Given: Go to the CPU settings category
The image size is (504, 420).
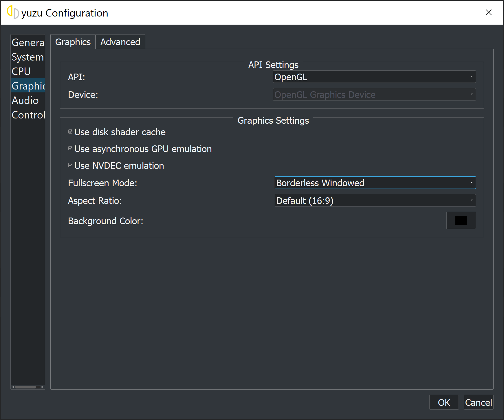Looking at the screenshot, I should 28,71.
